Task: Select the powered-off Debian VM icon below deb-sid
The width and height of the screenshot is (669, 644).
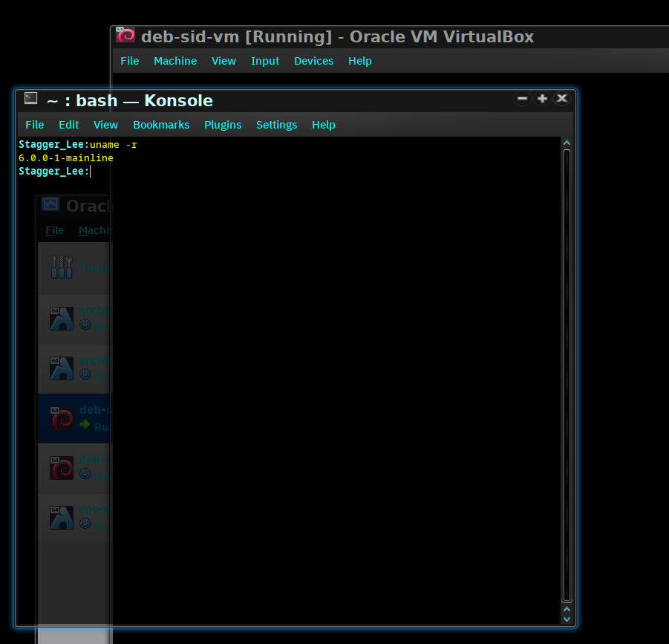Action: 62,467
